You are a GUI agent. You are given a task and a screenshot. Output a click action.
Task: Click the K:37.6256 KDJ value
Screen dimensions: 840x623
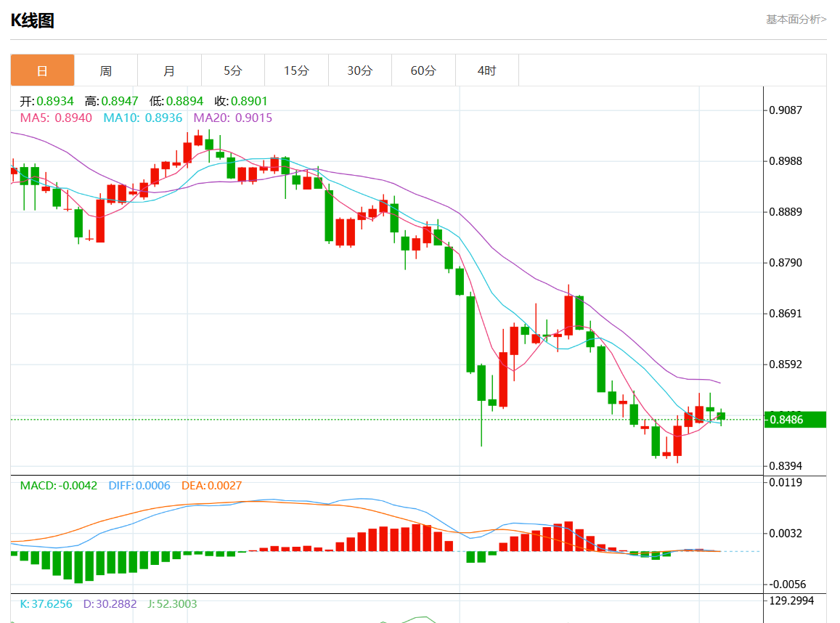click(x=46, y=603)
